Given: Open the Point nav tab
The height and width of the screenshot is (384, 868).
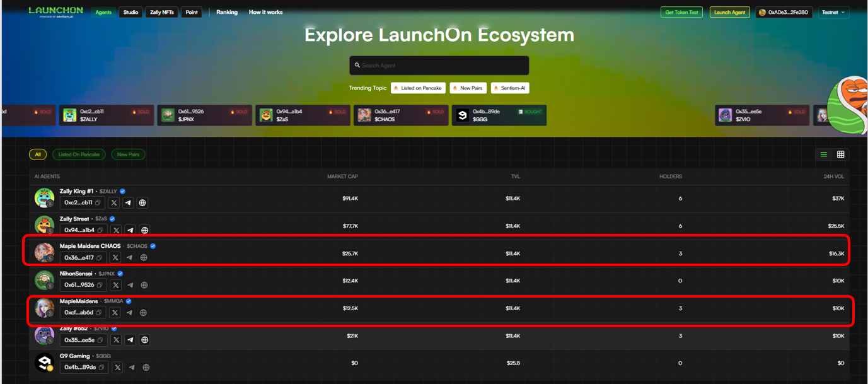Looking at the screenshot, I should click(192, 12).
